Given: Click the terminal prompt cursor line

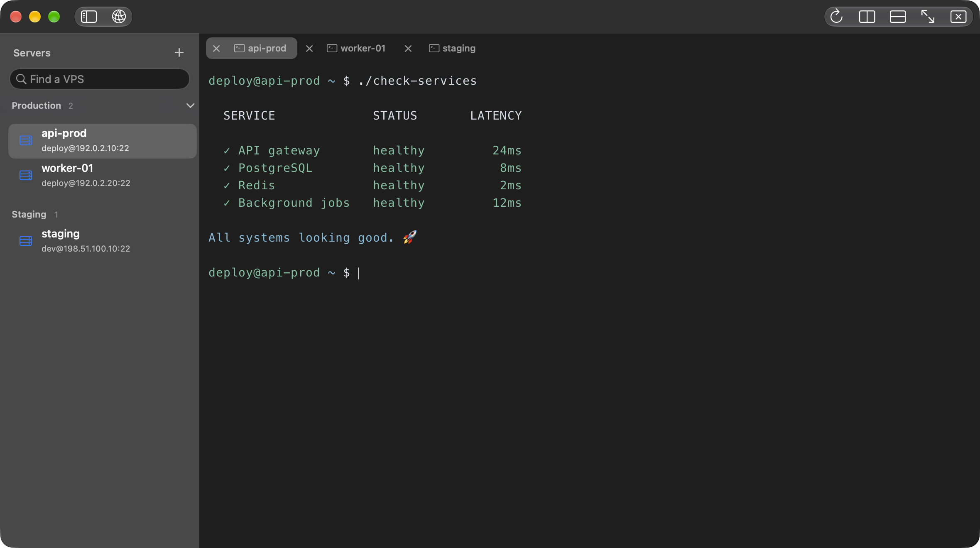Looking at the screenshot, I should coord(284,272).
